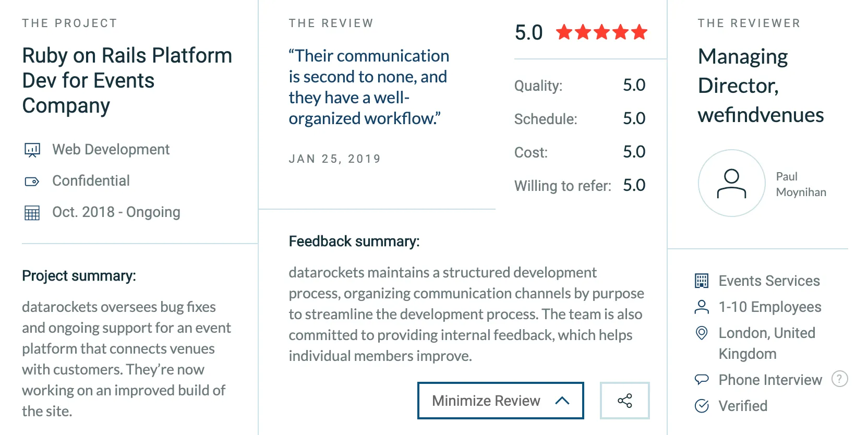Click the Verified checkmark icon
The image size is (868, 435).
click(x=702, y=406)
